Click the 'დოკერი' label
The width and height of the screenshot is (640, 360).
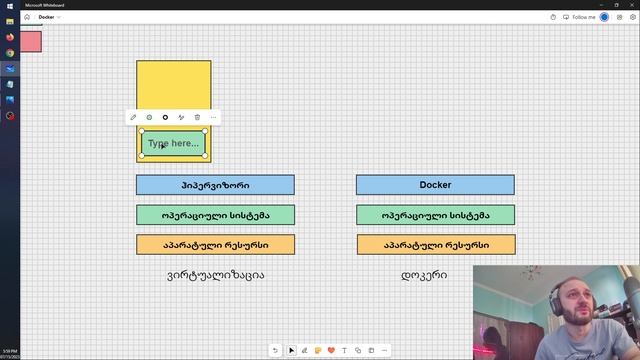tap(424, 275)
